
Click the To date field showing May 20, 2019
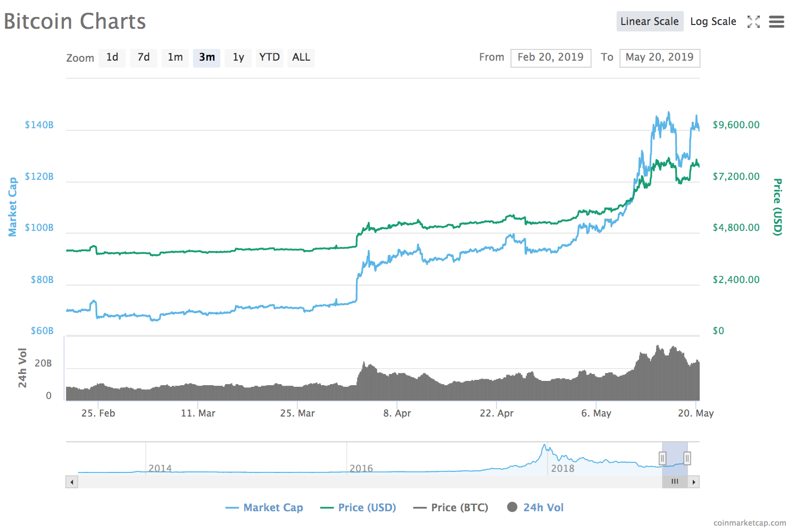pyautogui.click(x=660, y=57)
